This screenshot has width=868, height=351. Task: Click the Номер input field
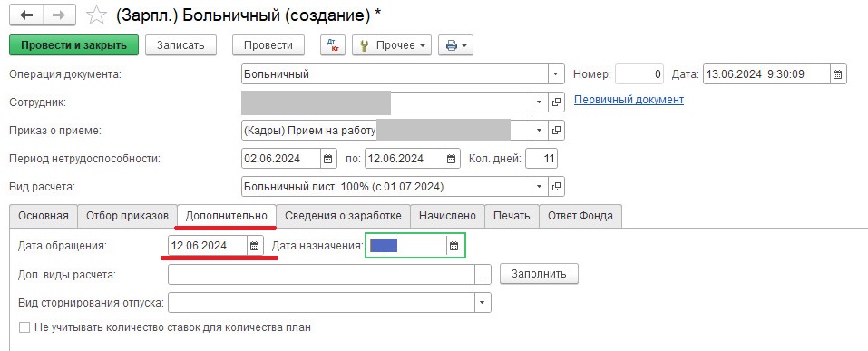(639, 74)
